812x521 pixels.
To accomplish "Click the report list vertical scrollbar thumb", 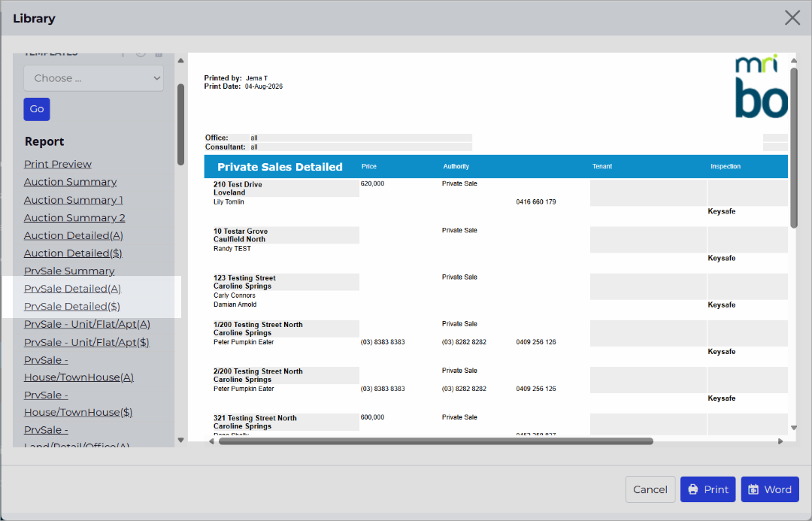I will click(x=180, y=124).
